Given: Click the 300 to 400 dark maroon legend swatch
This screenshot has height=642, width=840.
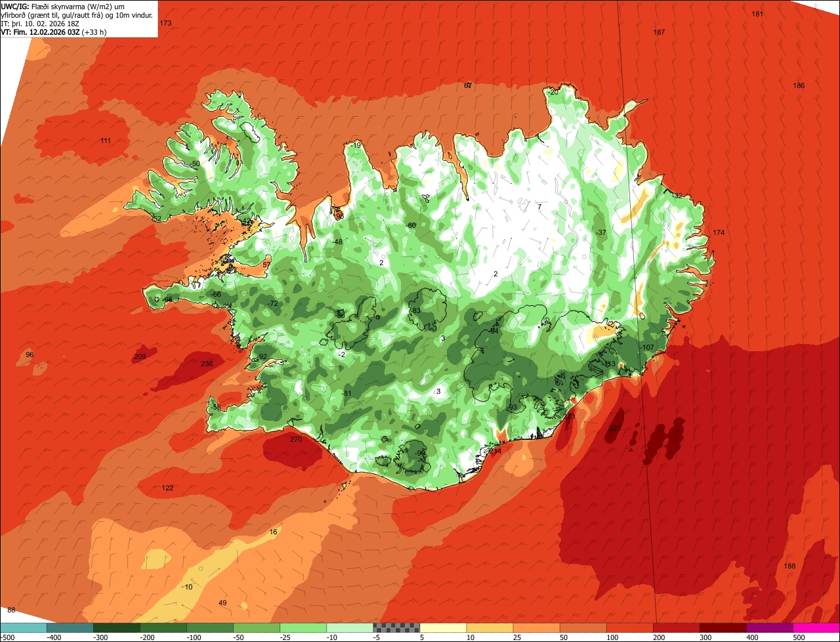Looking at the screenshot, I should click(x=723, y=628).
